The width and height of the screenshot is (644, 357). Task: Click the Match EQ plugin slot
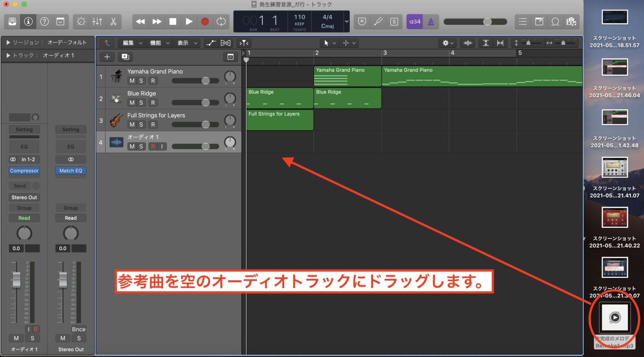70,171
